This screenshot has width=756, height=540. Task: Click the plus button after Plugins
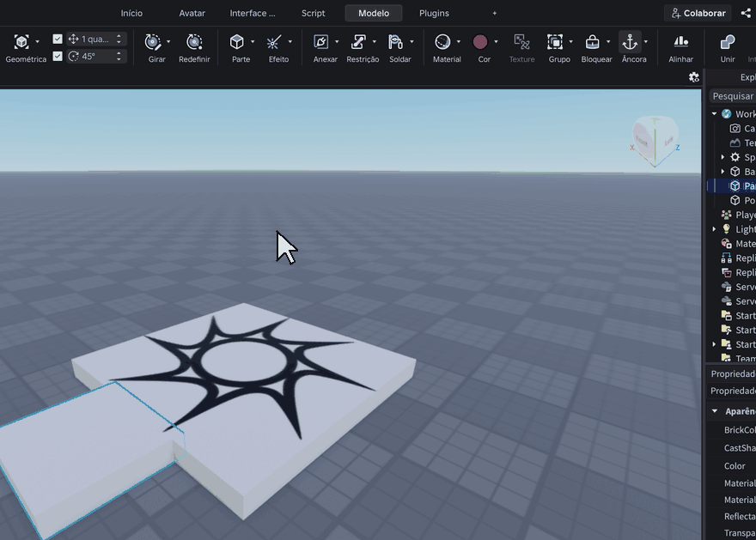[494, 13]
